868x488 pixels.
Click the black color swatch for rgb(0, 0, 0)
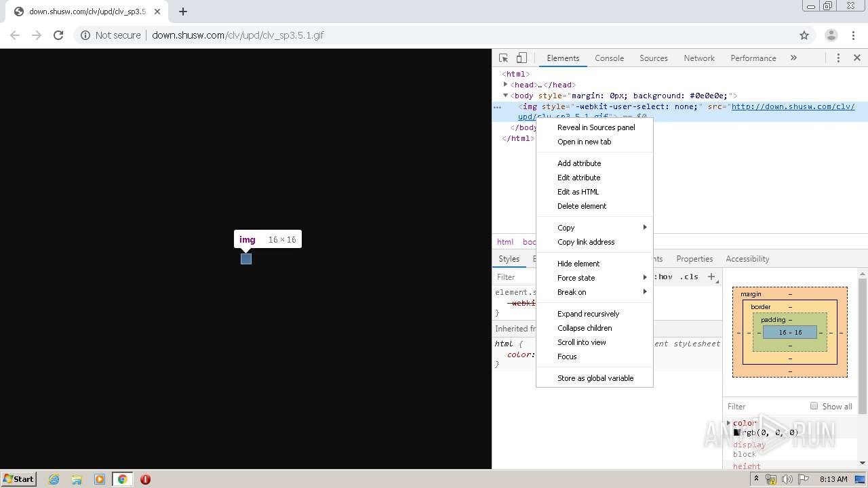(x=737, y=432)
